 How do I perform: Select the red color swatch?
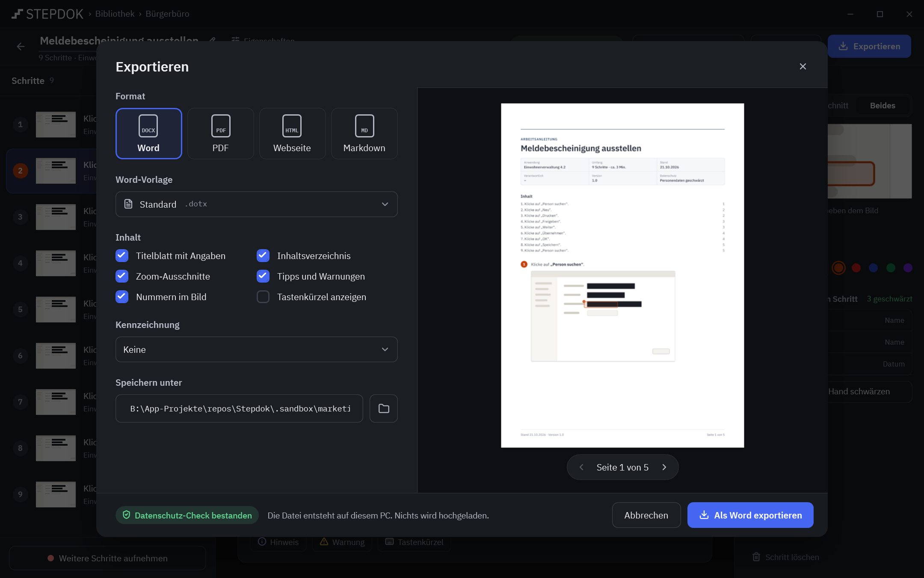click(856, 268)
